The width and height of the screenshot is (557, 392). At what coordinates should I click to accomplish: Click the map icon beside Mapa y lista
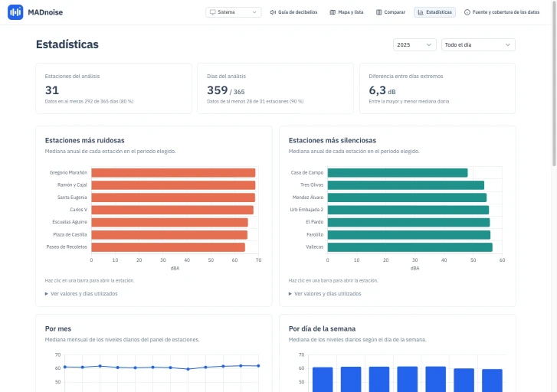(333, 12)
